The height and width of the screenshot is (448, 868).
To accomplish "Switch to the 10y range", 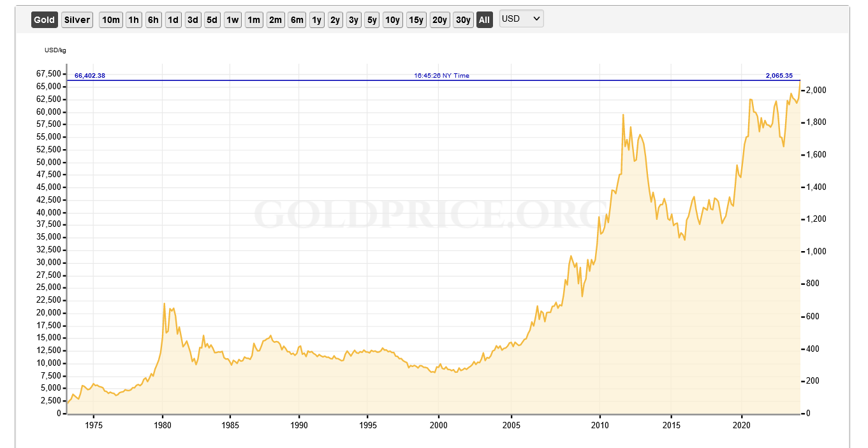I will [392, 20].
